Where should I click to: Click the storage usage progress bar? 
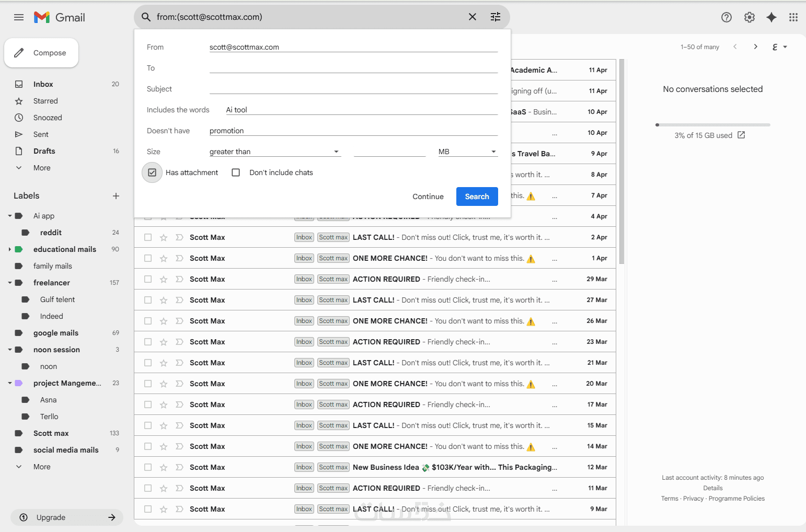tap(713, 125)
